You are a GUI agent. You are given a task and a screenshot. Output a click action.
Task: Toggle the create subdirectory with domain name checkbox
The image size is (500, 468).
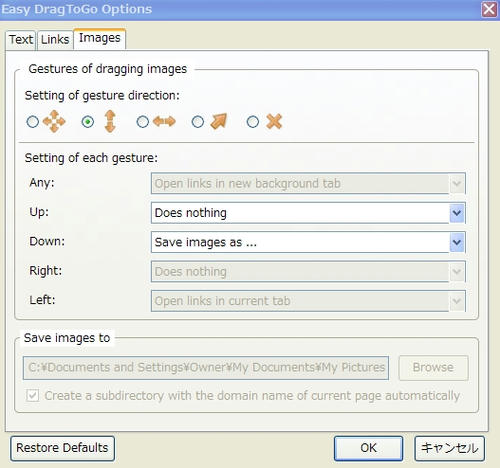coord(33,396)
